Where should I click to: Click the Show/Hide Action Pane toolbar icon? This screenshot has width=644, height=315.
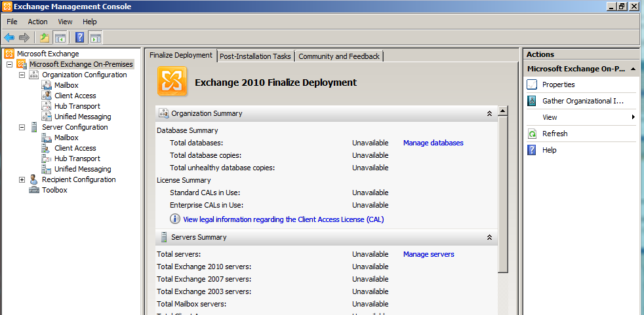[96, 38]
